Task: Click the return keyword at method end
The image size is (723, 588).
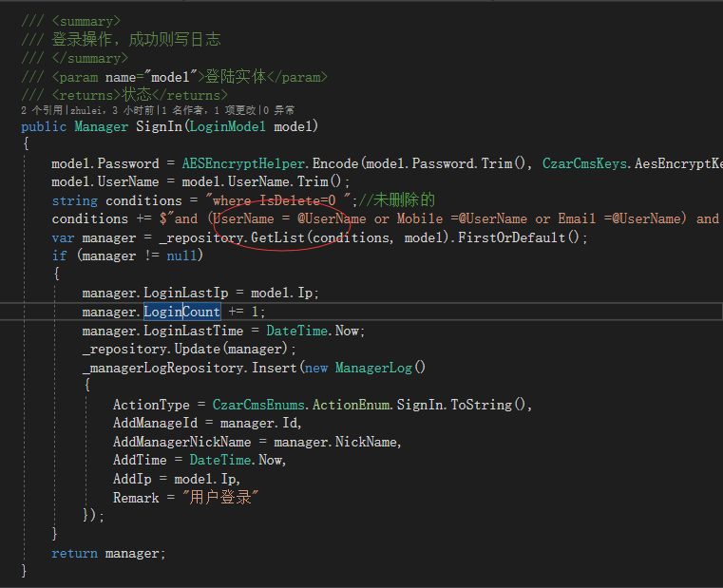Action: click(74, 554)
